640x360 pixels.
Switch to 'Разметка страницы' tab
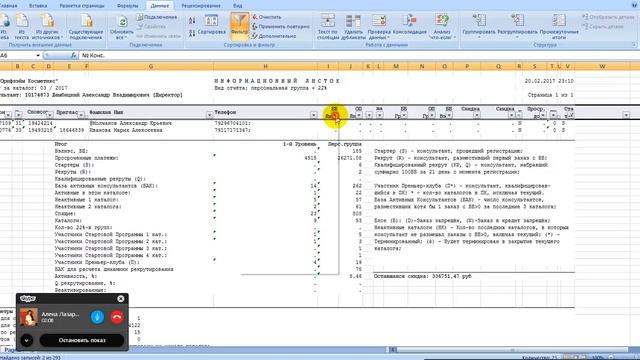tap(82, 6)
